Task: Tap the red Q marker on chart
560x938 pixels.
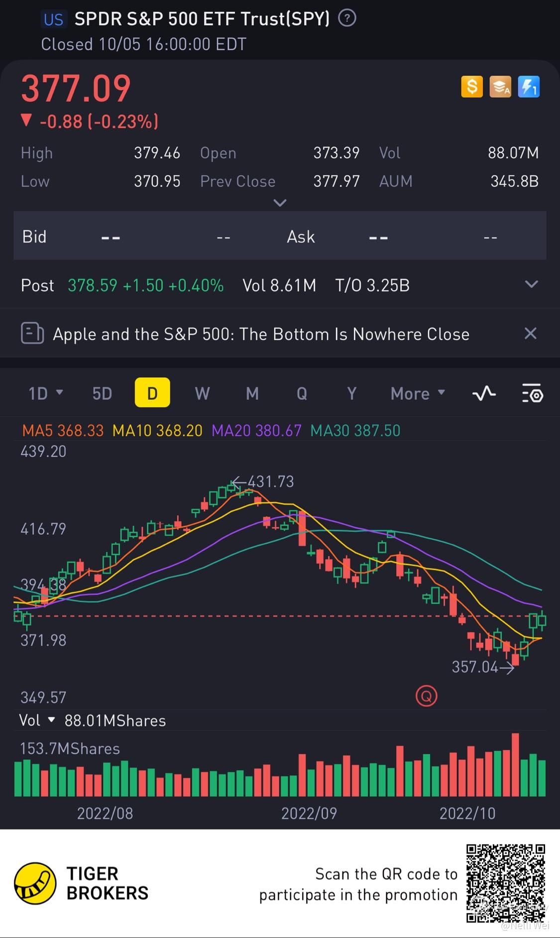Action: tap(426, 696)
